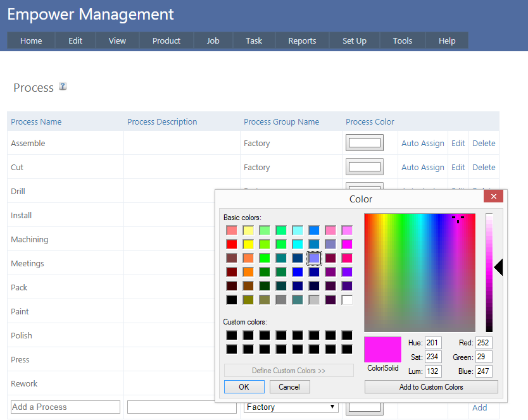Choose the white basic color swatch
The width and height of the screenshot is (528, 420).
coord(347,300)
